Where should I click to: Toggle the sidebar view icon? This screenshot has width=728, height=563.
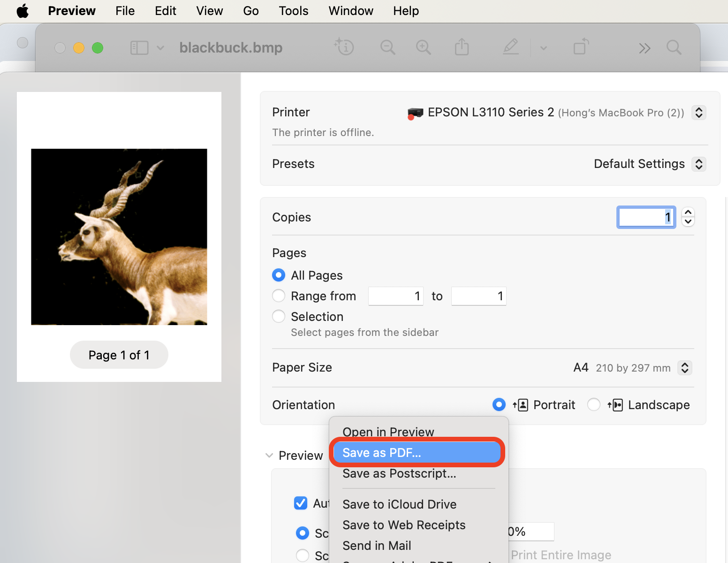click(x=139, y=47)
